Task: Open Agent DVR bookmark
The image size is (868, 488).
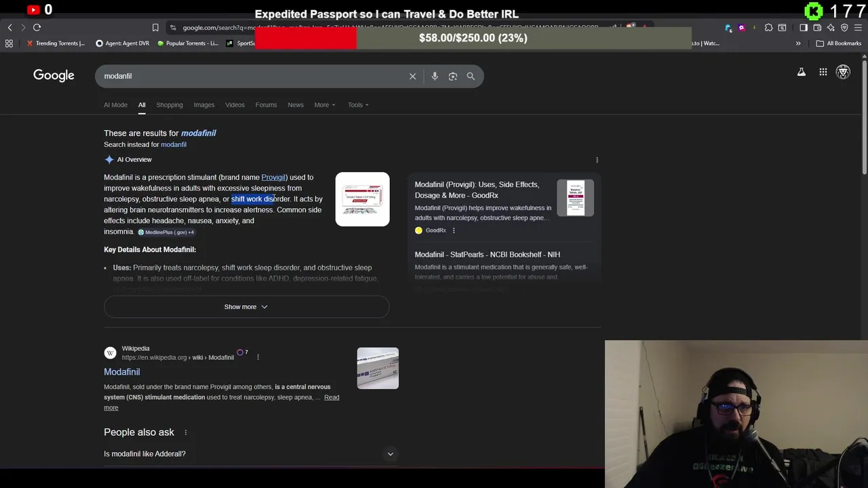Action: coord(123,43)
